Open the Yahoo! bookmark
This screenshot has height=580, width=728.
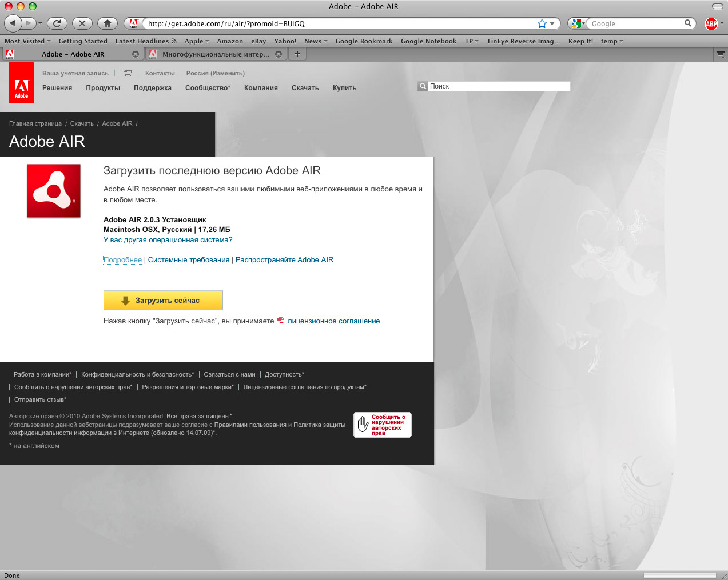tap(285, 41)
